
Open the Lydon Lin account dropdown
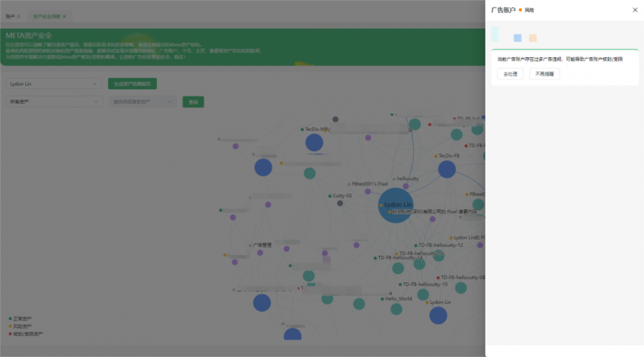tap(54, 84)
